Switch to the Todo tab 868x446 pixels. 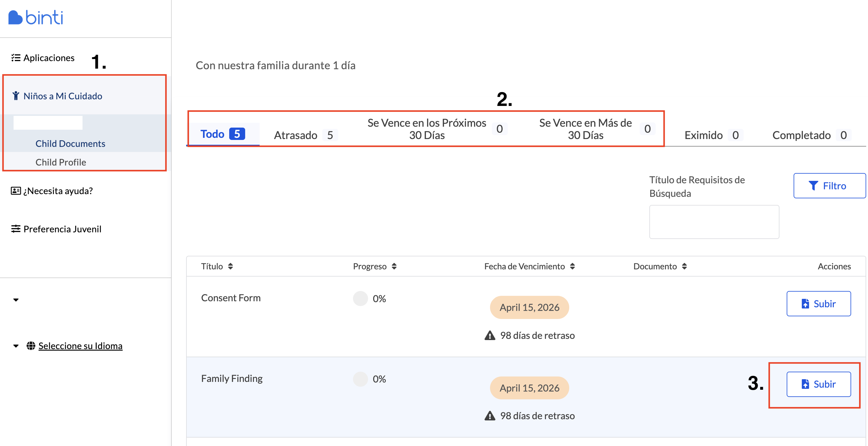pyautogui.click(x=223, y=134)
